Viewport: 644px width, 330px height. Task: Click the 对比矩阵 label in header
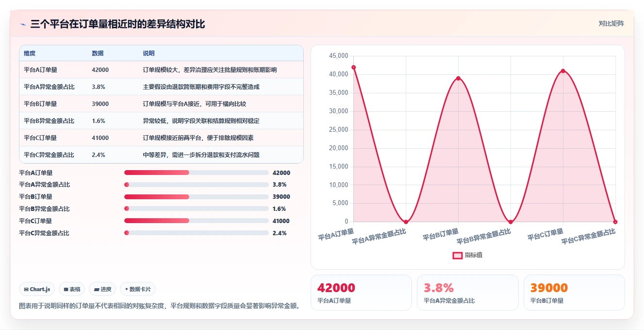(611, 23)
